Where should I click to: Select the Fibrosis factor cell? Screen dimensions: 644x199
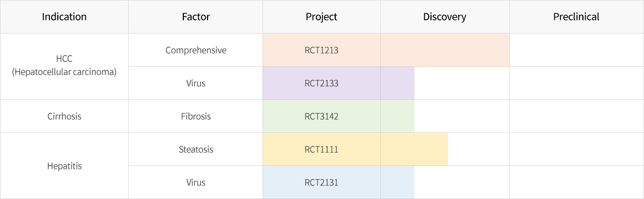coord(195,116)
